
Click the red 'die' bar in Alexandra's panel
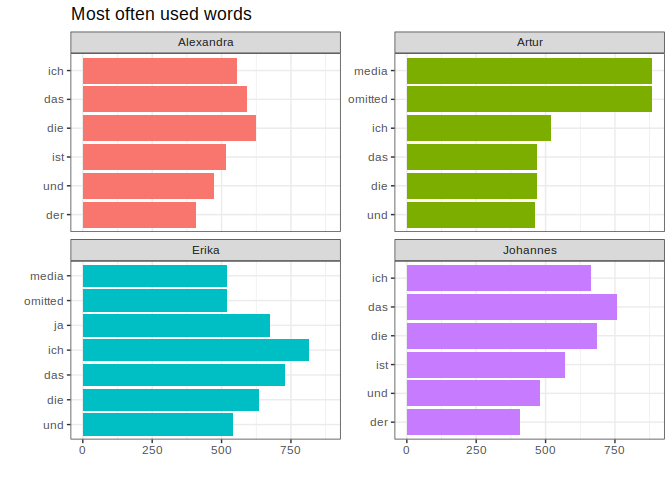(x=169, y=128)
